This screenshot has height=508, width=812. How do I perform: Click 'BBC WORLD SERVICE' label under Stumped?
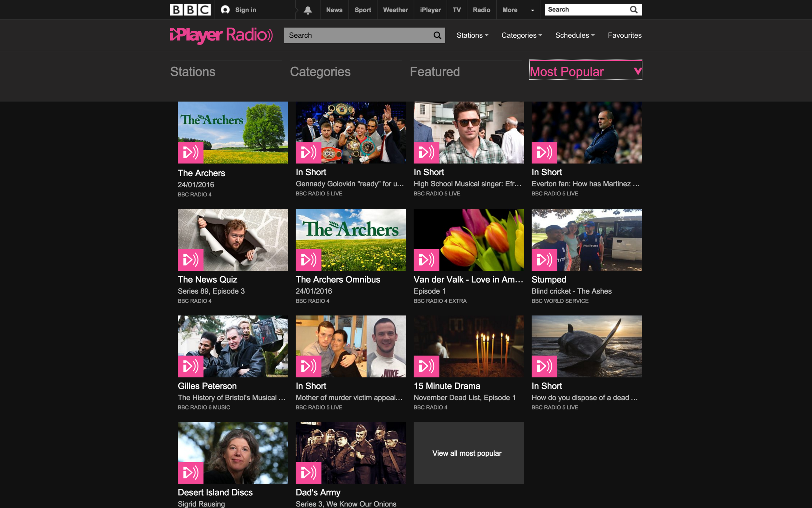(560, 301)
